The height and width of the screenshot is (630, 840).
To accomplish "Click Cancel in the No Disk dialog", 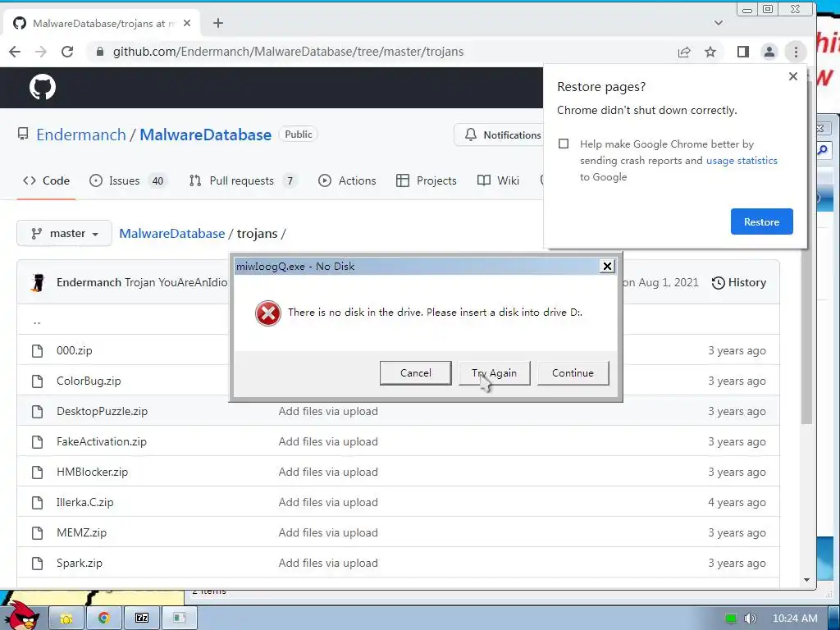I will (x=415, y=373).
